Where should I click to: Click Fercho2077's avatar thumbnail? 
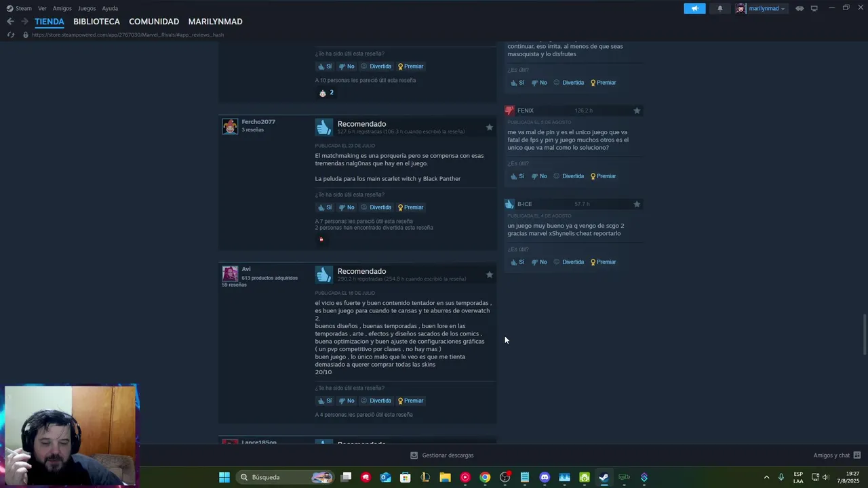point(230,126)
